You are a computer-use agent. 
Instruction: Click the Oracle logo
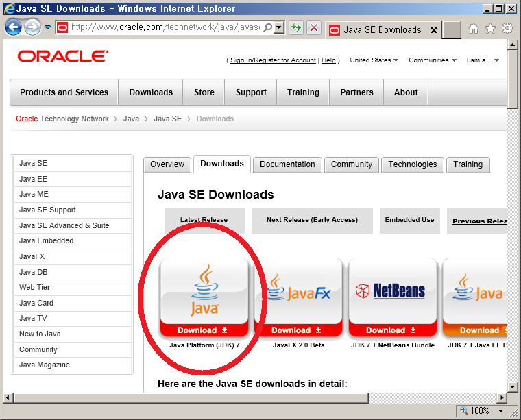(x=63, y=56)
